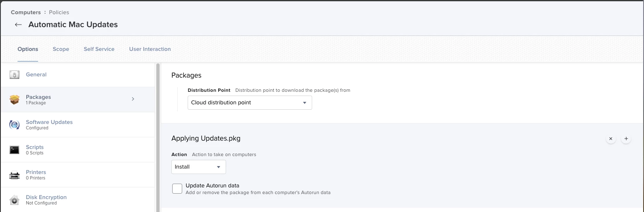644x212 pixels.
Task: Click the Policies breadcrumb link
Action: point(59,13)
